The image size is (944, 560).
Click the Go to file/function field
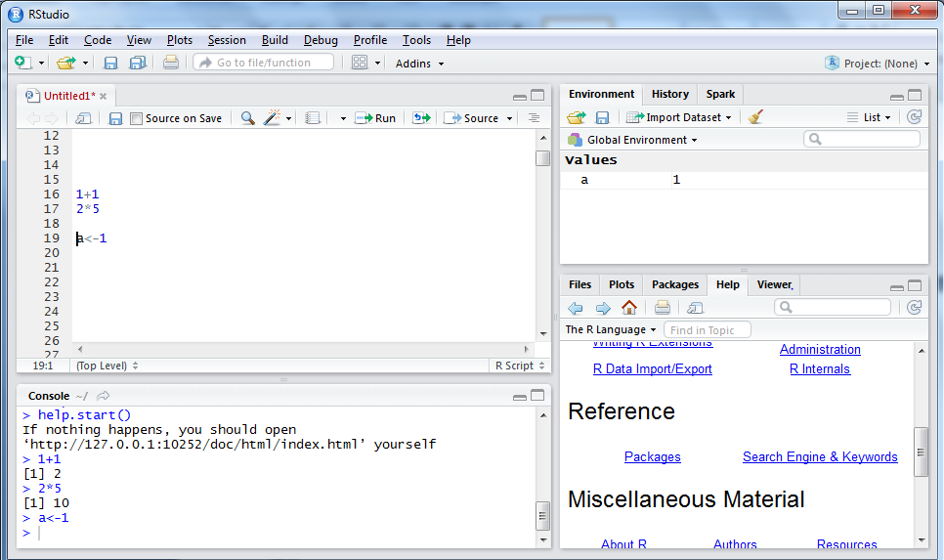[264, 63]
